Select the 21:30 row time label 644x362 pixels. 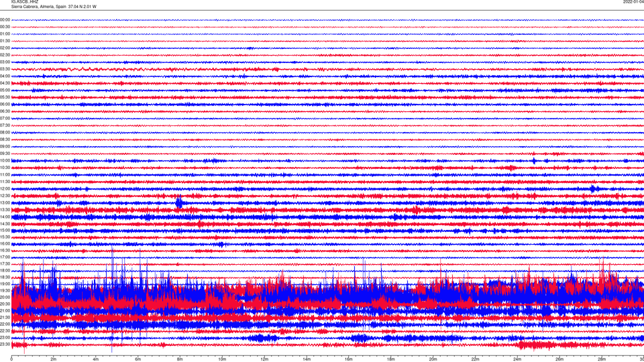(5, 317)
